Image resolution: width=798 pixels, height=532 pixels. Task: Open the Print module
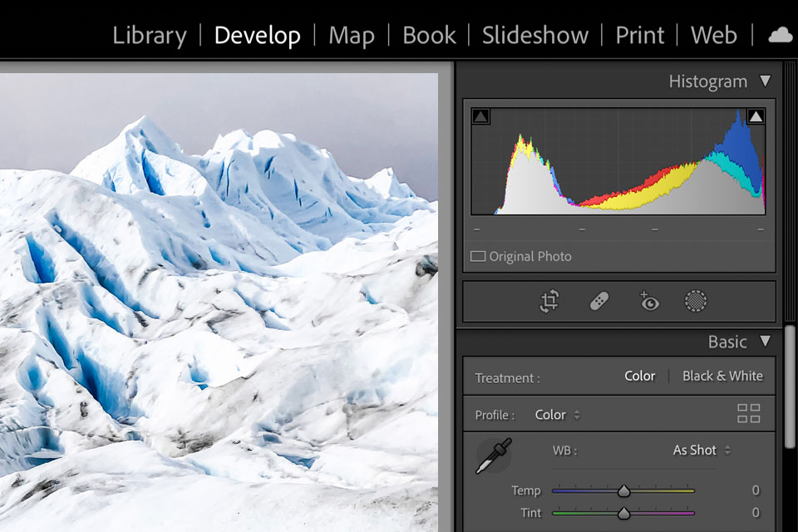point(640,36)
